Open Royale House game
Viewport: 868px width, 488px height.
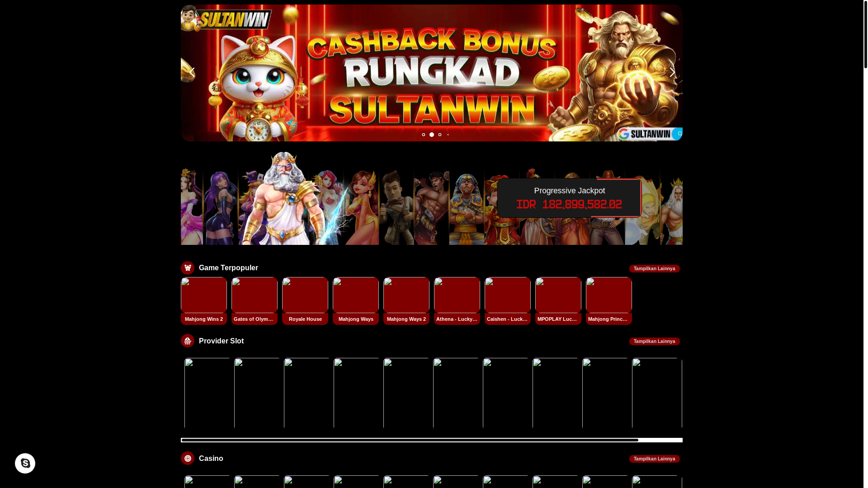pos(305,301)
